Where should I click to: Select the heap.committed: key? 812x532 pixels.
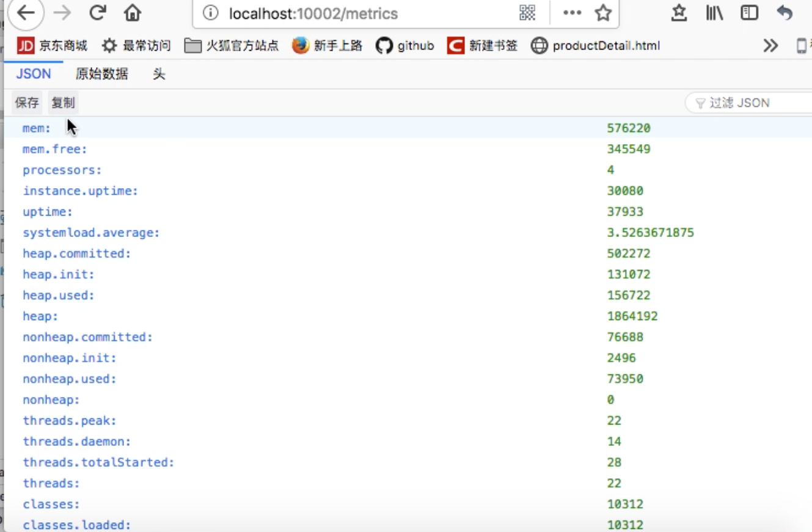(77, 253)
